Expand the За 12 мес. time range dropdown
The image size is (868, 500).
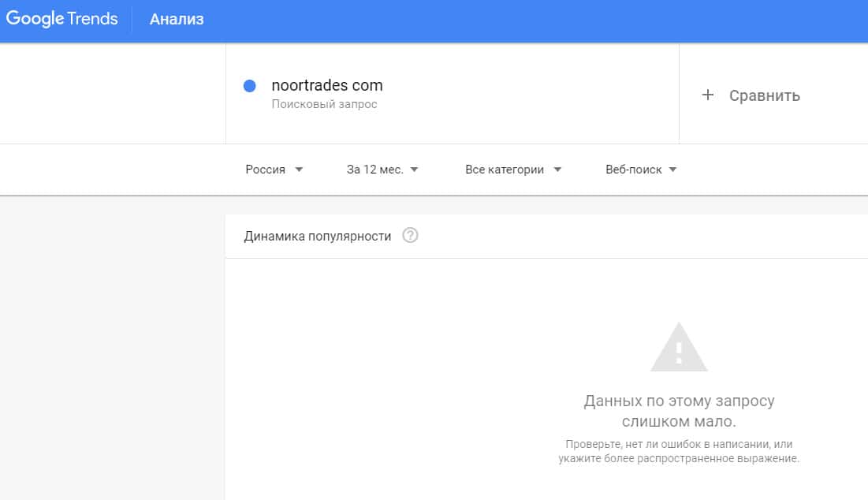382,170
